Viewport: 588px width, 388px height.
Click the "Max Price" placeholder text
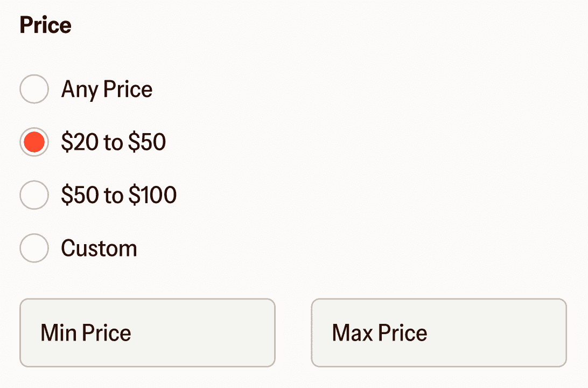click(380, 333)
